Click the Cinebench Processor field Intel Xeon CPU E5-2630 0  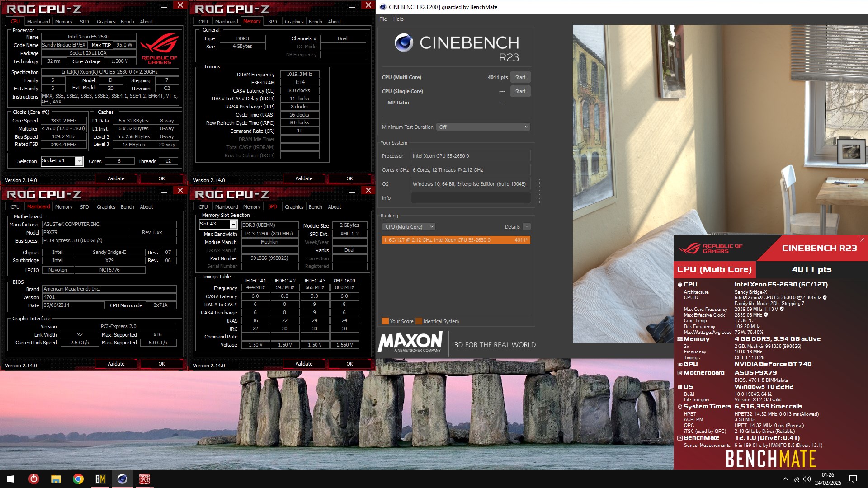pos(471,156)
